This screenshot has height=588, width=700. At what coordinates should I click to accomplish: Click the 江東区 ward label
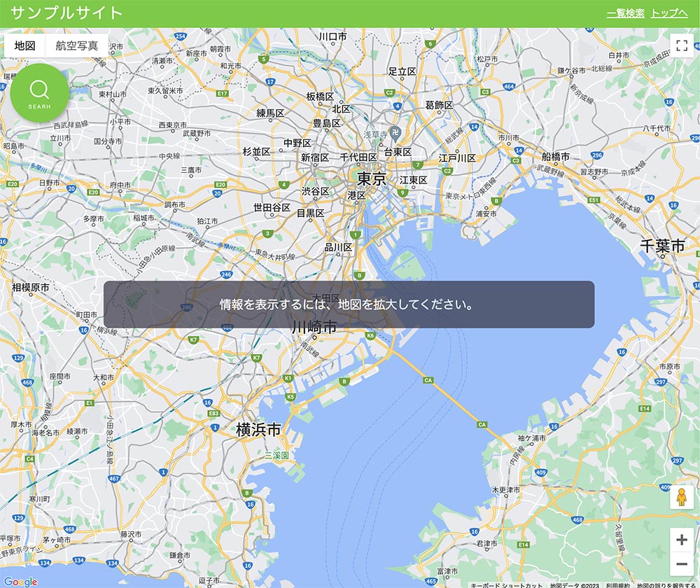point(414,180)
